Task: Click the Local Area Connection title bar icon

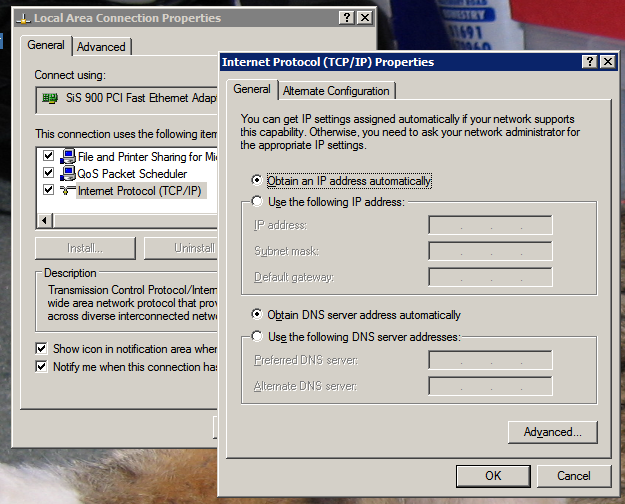Action: click(x=22, y=18)
